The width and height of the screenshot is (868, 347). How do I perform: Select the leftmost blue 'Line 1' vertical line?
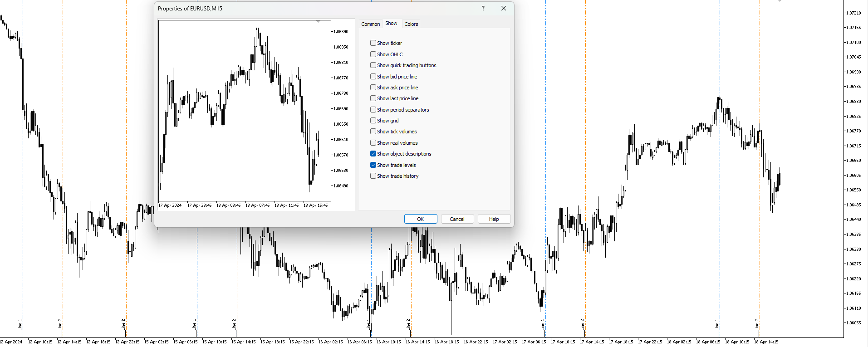[23, 168]
